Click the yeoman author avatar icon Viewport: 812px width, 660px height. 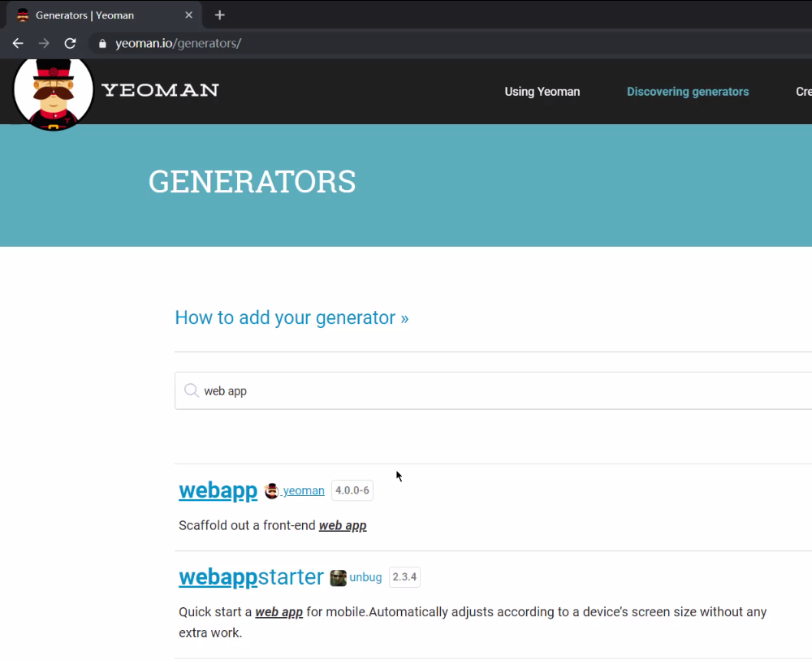pyautogui.click(x=271, y=490)
